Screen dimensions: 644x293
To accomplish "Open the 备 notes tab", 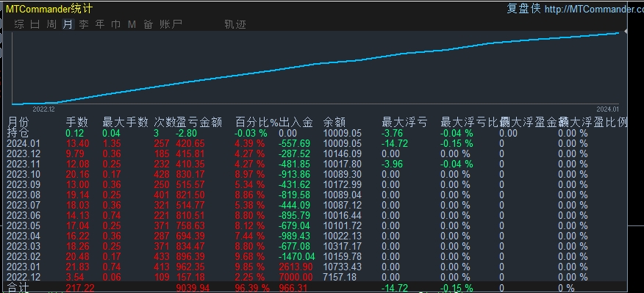I will coord(149,24).
